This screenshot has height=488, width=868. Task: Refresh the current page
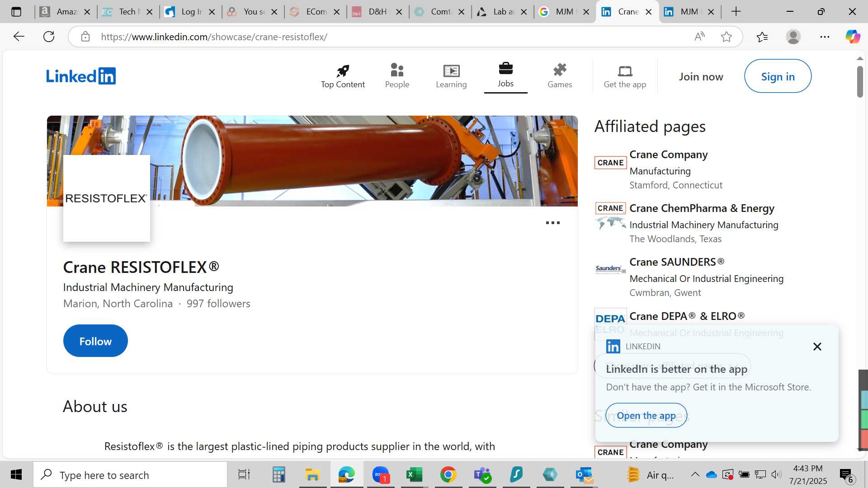point(49,37)
